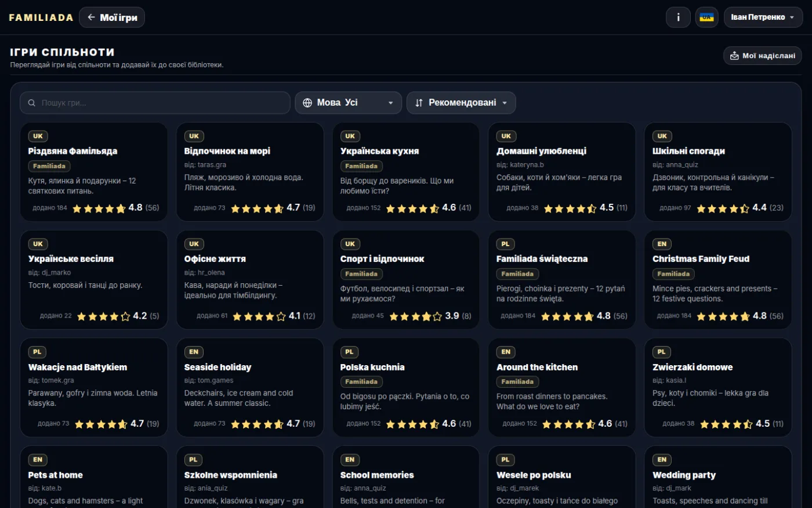Focus the Пошук гри search field
812x508 pixels.
coord(155,103)
